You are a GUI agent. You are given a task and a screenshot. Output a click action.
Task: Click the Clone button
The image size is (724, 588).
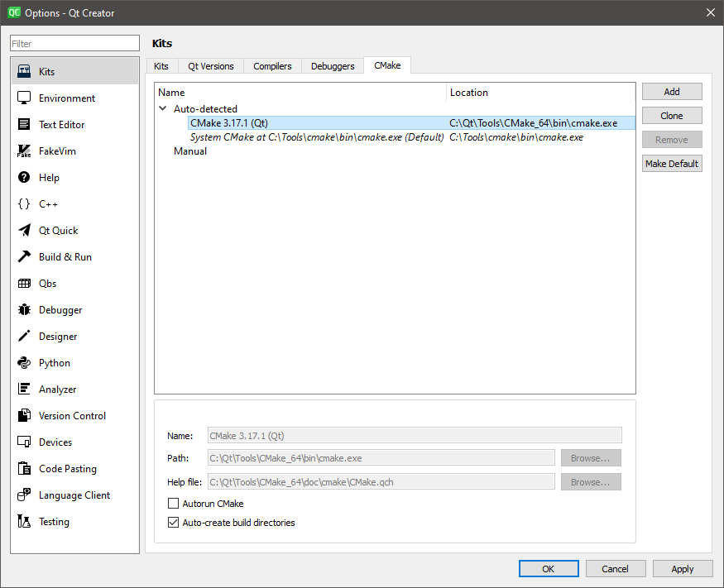[671, 115]
